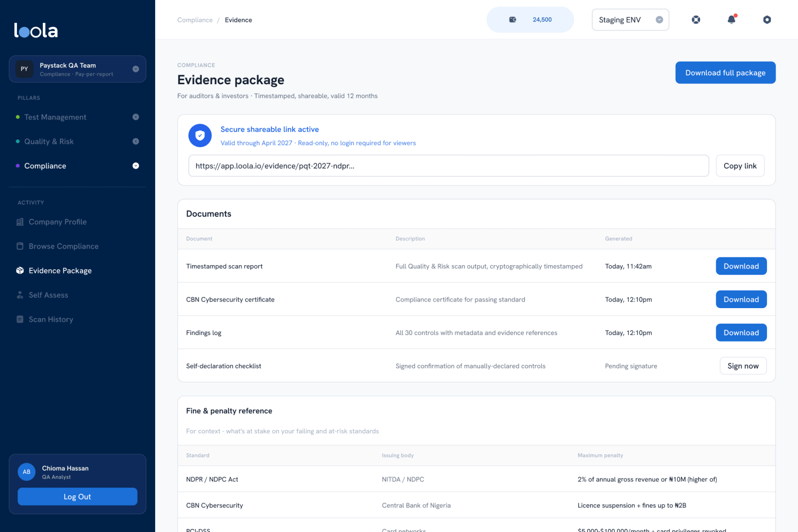Screen dimensions: 798x532
Task: Click the PY team avatar
Action: [x=24, y=69]
